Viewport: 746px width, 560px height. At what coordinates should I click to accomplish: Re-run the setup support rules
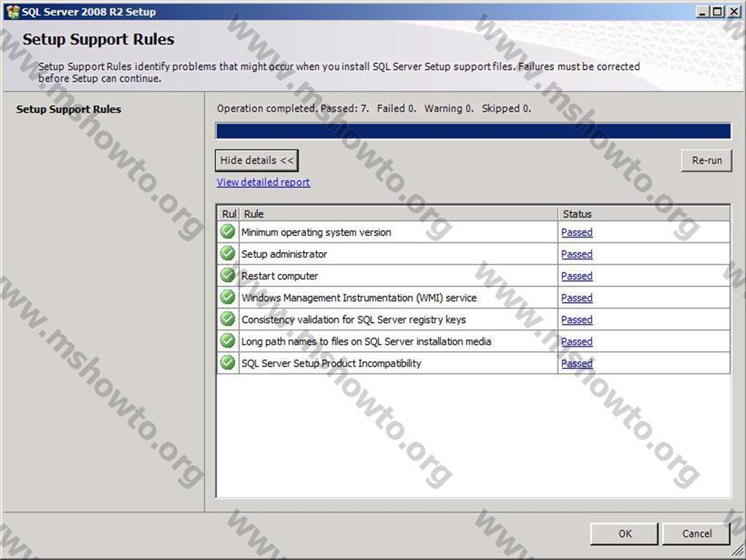[707, 161]
